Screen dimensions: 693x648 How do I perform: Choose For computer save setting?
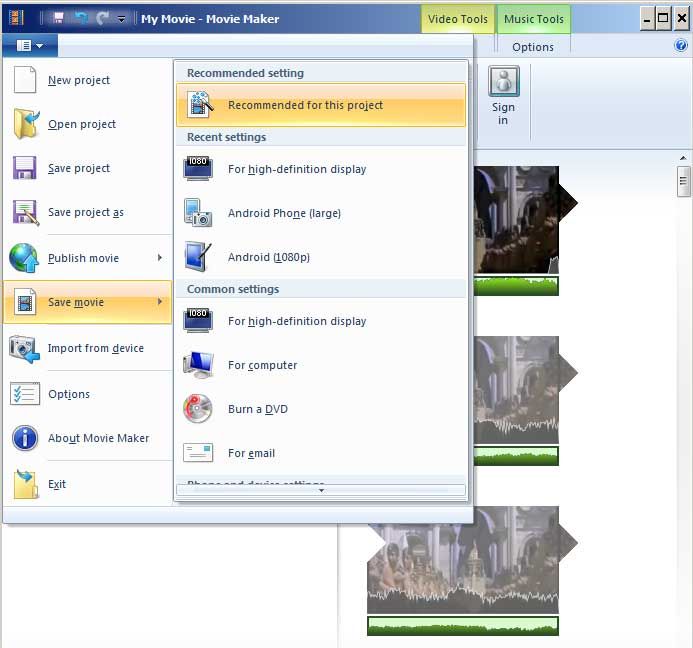click(x=321, y=365)
